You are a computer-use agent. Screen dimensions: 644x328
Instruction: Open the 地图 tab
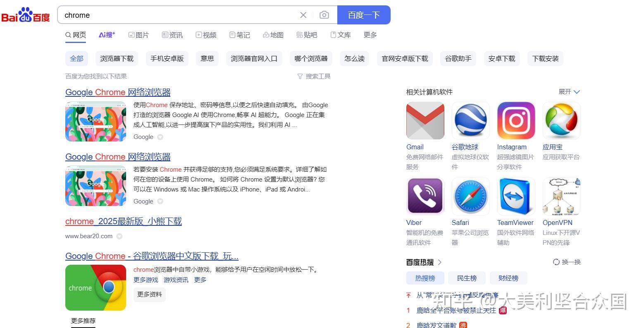(273, 35)
